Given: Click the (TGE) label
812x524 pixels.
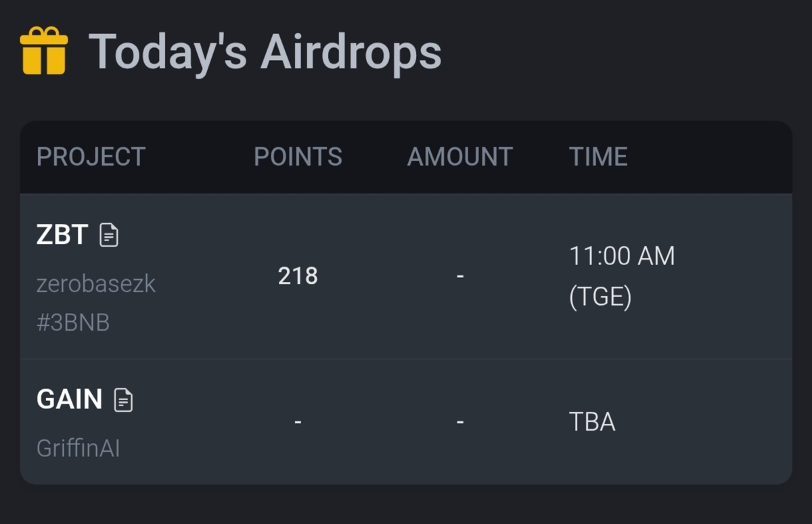Looking at the screenshot, I should (600, 297).
